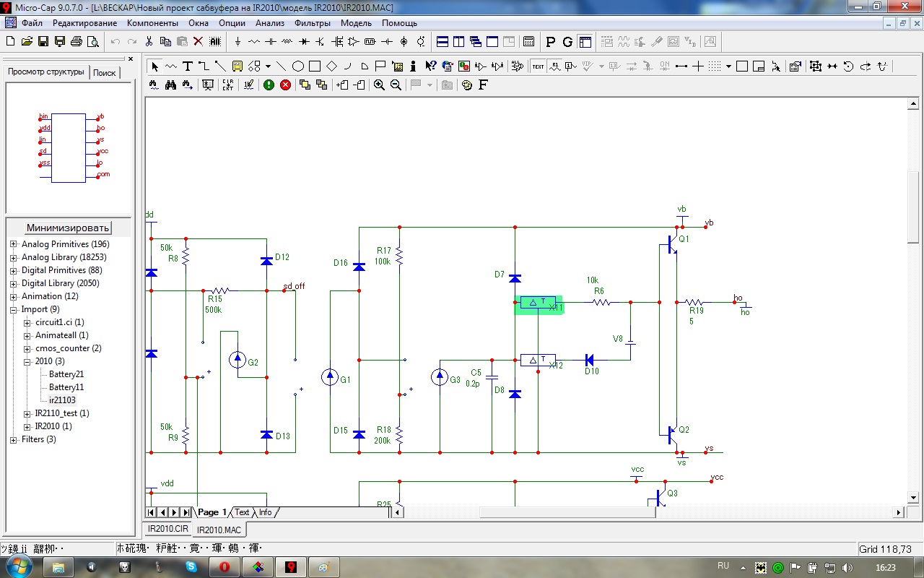Click the bold G toolbar icon

coord(567,42)
